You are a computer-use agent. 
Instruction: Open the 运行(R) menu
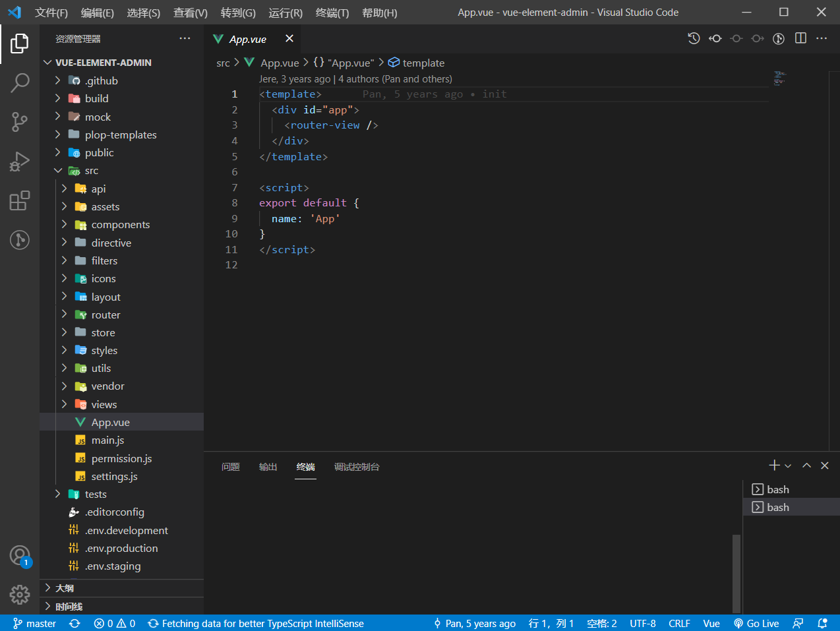click(285, 13)
